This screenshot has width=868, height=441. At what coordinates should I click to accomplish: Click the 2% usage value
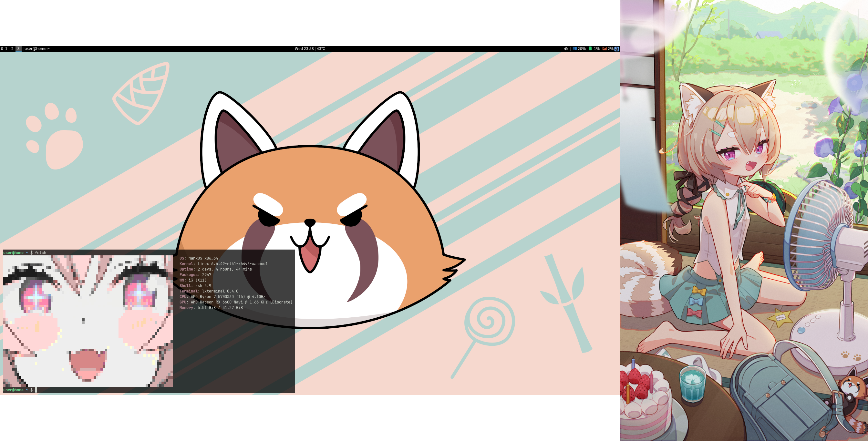(611, 49)
